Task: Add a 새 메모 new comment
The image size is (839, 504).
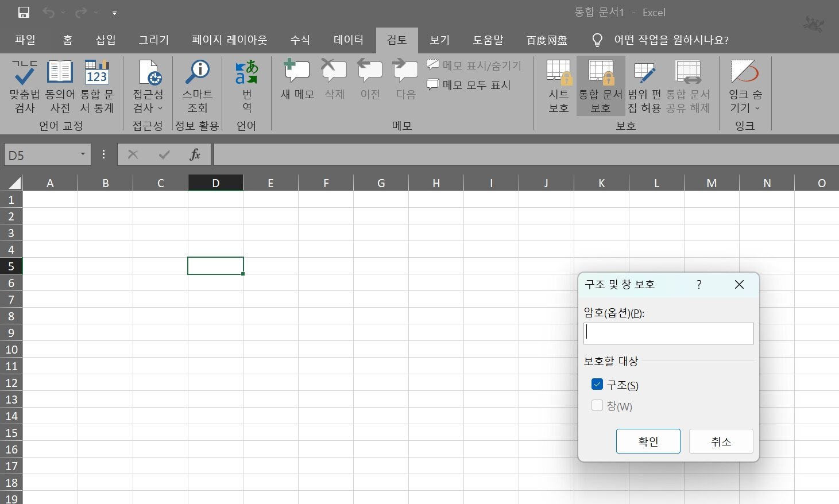Action: pos(297,73)
